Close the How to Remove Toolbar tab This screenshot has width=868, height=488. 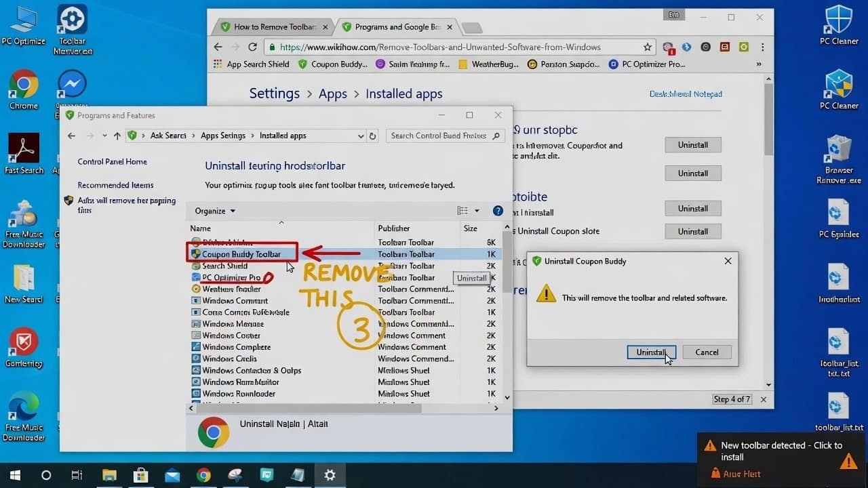[x=326, y=27]
